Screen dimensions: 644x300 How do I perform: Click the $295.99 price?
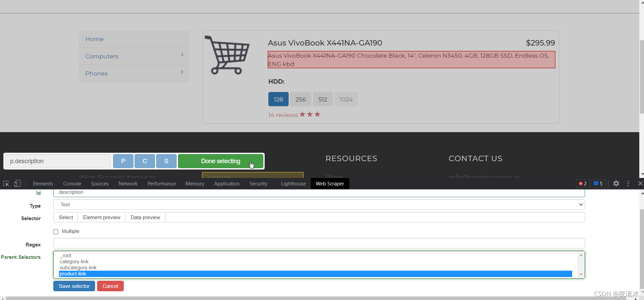540,43
